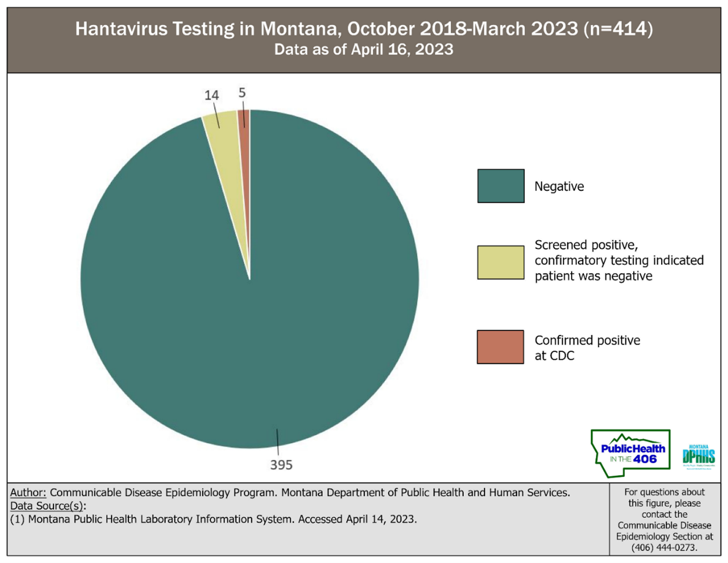Click the underlined Author label

(x=28, y=493)
